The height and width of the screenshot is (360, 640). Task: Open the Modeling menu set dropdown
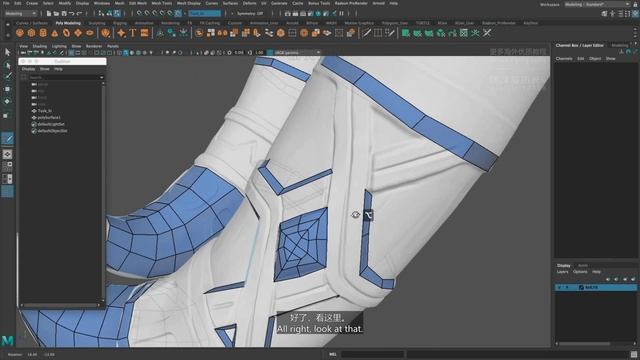click(x=20, y=13)
